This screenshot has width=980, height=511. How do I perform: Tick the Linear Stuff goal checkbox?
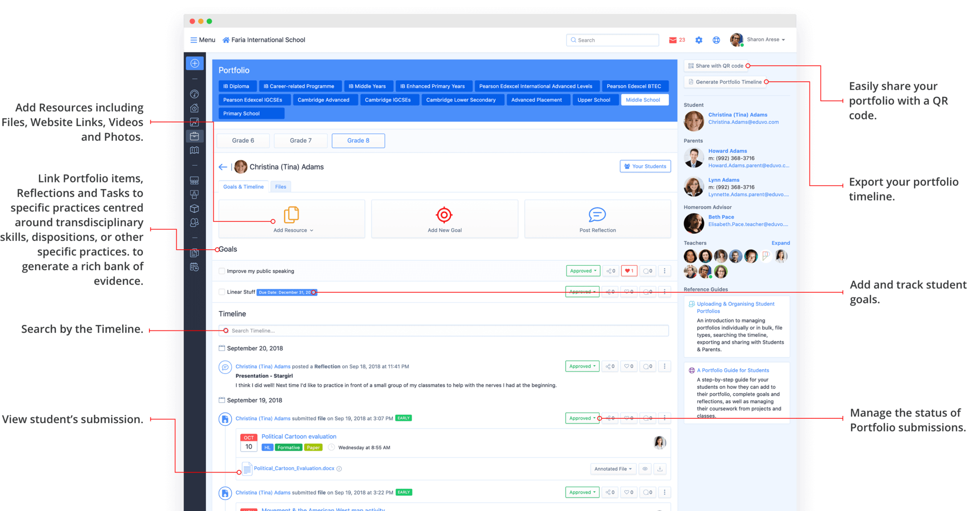click(222, 292)
